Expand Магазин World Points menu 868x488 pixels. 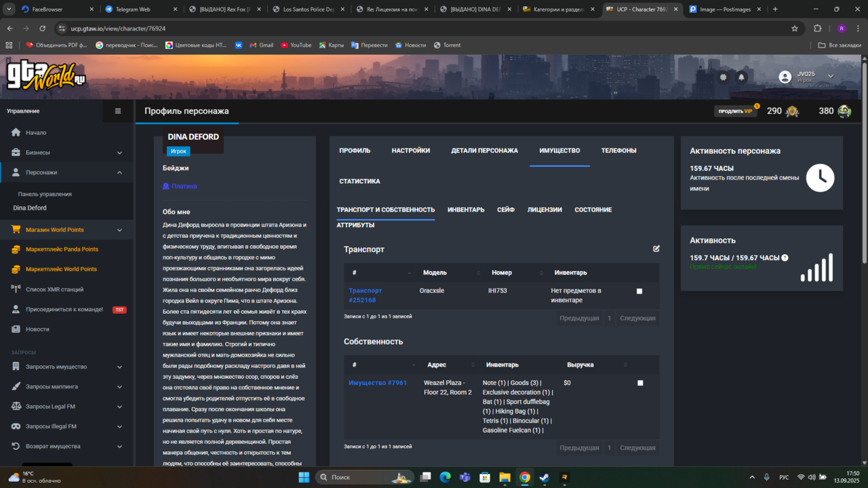pyautogui.click(x=66, y=230)
